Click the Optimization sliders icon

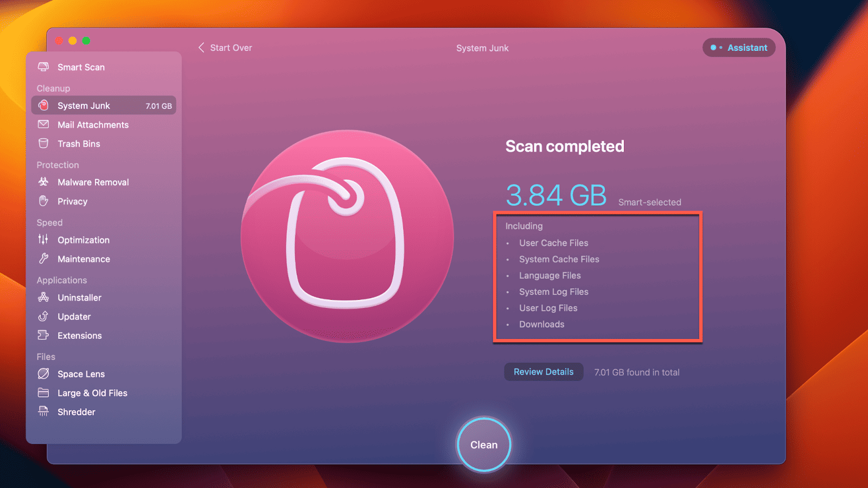pyautogui.click(x=43, y=240)
